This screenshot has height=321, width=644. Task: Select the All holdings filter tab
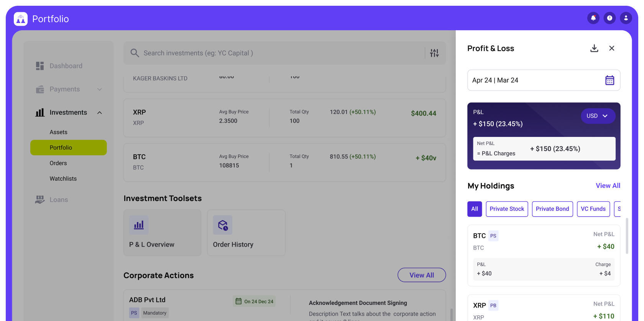pos(475,209)
